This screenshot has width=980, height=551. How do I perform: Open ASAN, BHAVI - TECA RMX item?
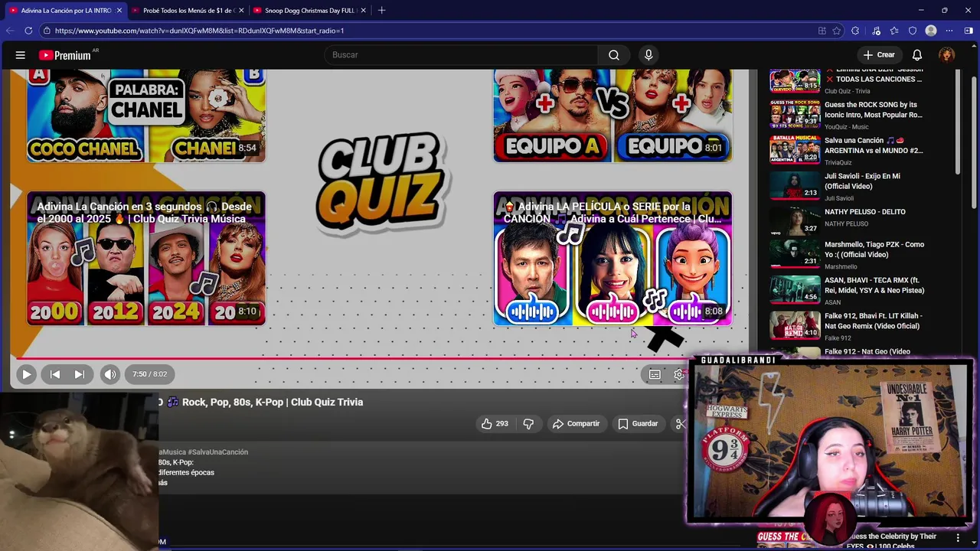coord(846,291)
